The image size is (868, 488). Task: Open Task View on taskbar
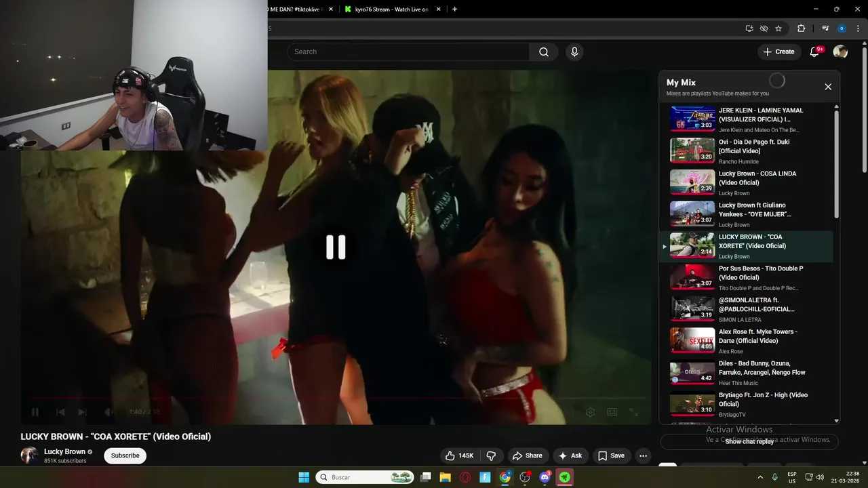point(425,477)
